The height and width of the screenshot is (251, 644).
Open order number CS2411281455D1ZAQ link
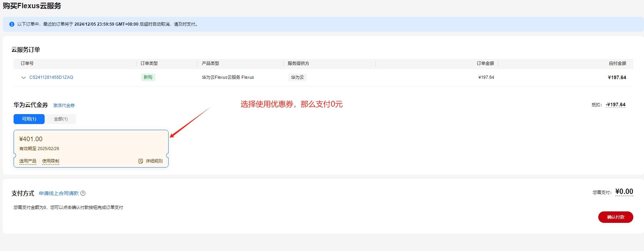pos(51,77)
